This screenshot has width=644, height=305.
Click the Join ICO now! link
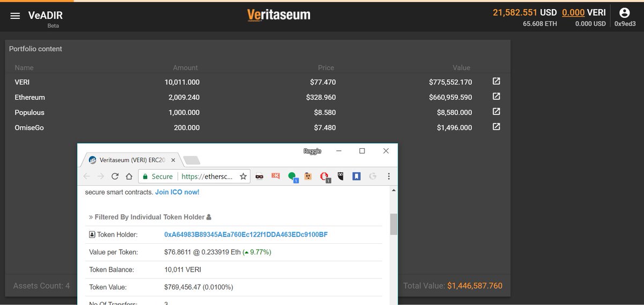pyautogui.click(x=177, y=192)
